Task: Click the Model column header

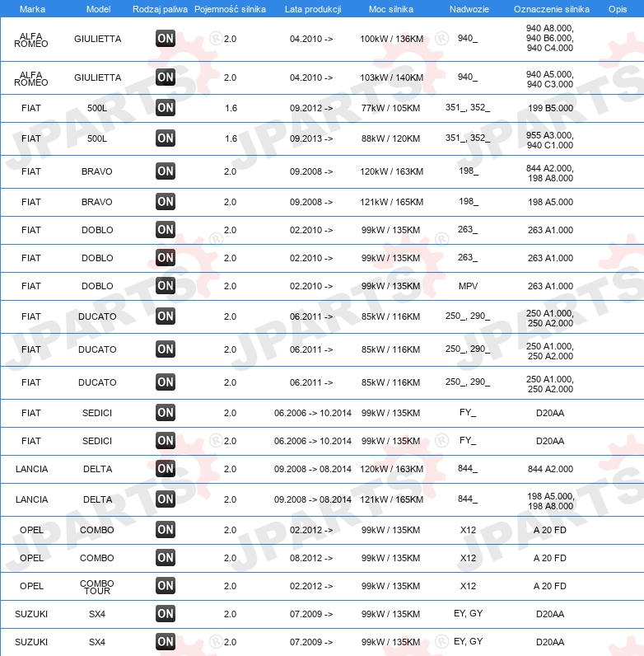Action: pyautogui.click(x=98, y=9)
